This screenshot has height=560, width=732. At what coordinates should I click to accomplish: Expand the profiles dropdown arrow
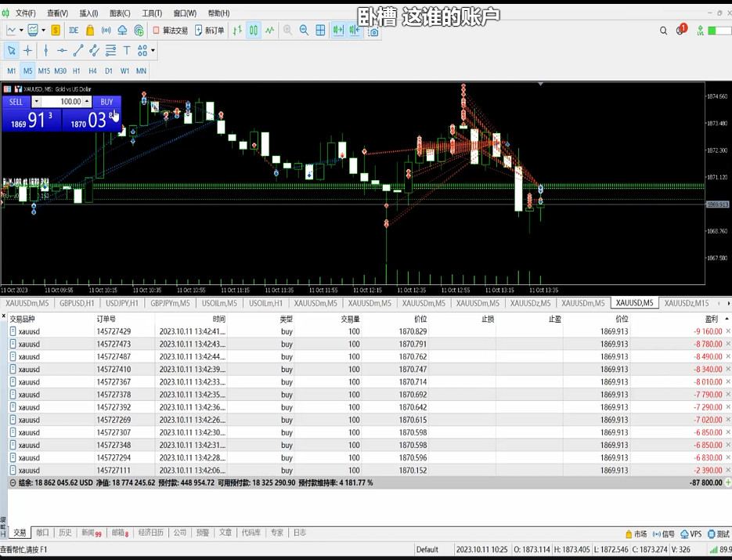[x=43, y=31]
